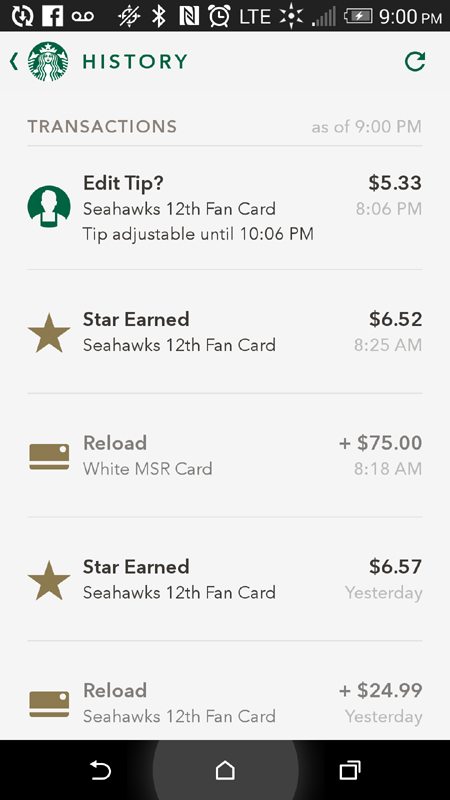Select the Star Earned $6.52 entry
450x800 pixels.
pyautogui.click(x=225, y=332)
